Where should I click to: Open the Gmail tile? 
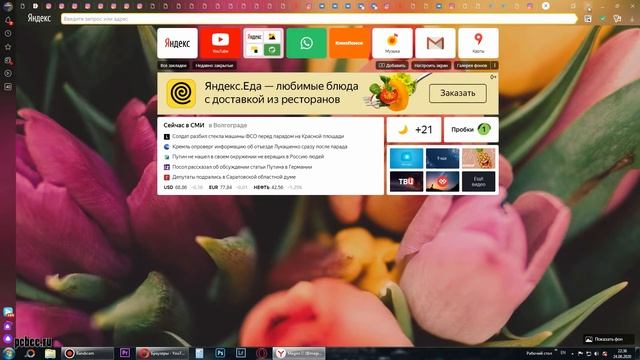pyautogui.click(x=435, y=43)
